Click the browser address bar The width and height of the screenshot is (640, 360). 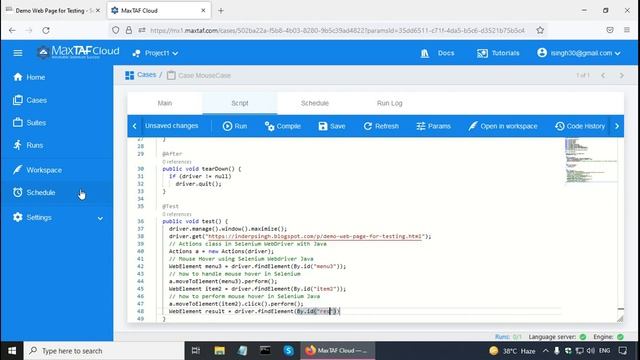(337, 30)
